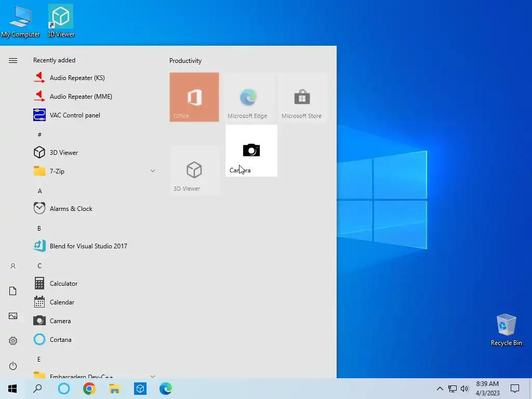Open Documents from the Start sidebar
The width and height of the screenshot is (532, 399).
click(13, 291)
